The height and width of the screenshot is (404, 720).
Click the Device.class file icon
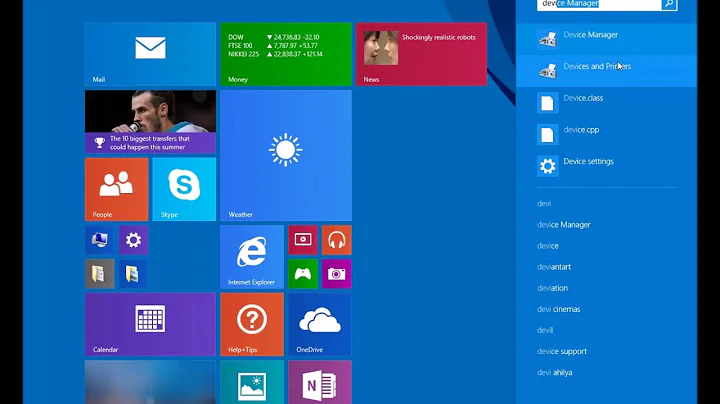point(548,102)
